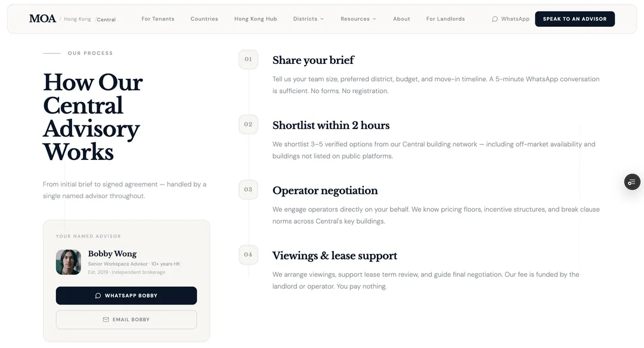This screenshot has width=644, height=348.
Task: Open the Countries page
Action: (x=205, y=19)
